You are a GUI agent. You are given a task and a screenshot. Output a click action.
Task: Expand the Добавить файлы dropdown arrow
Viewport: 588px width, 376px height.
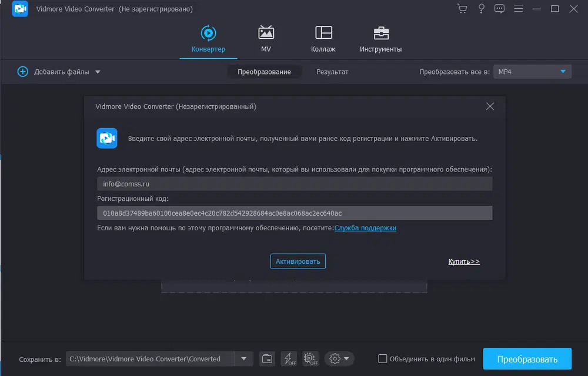pyautogui.click(x=98, y=72)
